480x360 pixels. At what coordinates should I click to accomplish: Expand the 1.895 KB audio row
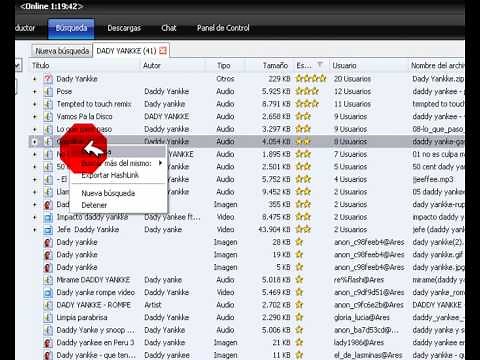tap(35, 154)
